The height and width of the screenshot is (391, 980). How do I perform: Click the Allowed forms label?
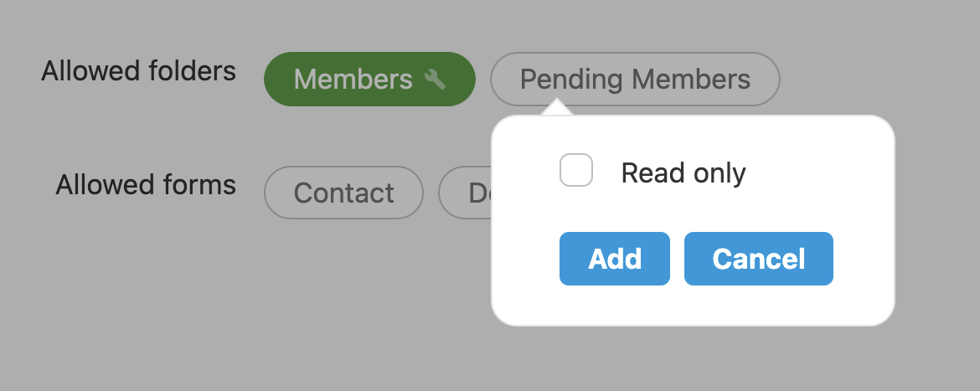[x=146, y=184]
